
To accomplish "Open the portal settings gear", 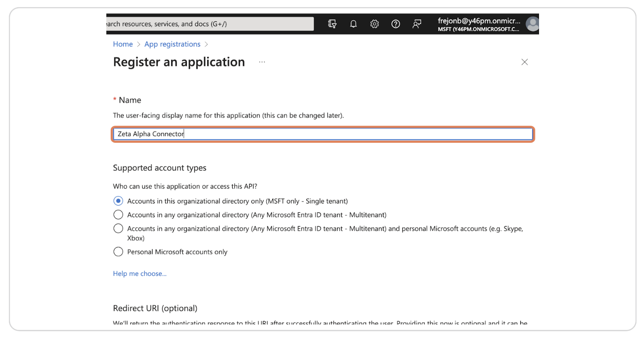I will pos(374,24).
